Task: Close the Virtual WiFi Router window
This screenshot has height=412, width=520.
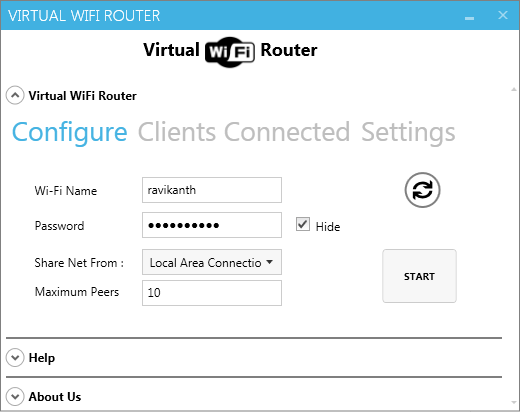Action: pos(503,15)
